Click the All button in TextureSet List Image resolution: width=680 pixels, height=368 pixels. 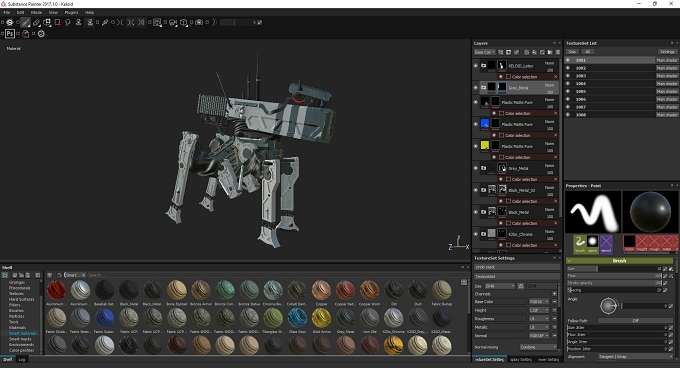point(587,52)
